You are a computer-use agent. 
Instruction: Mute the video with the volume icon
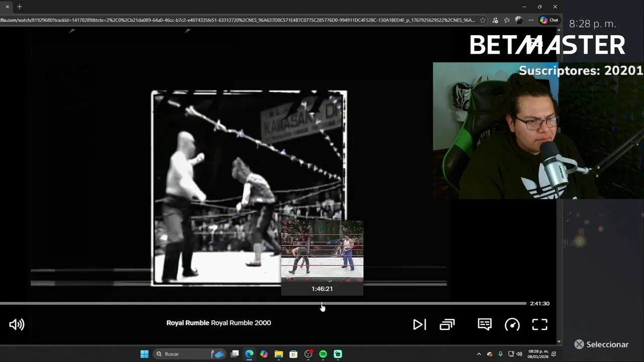17,324
